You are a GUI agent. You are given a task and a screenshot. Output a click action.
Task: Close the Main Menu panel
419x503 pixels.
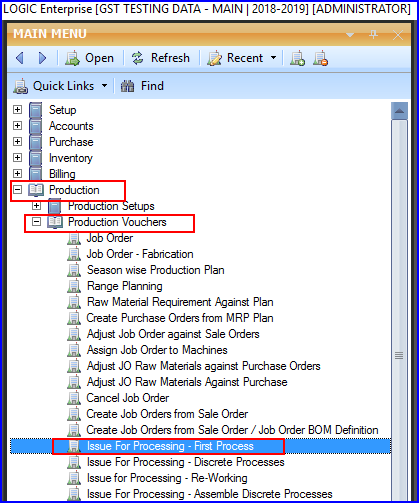398,35
